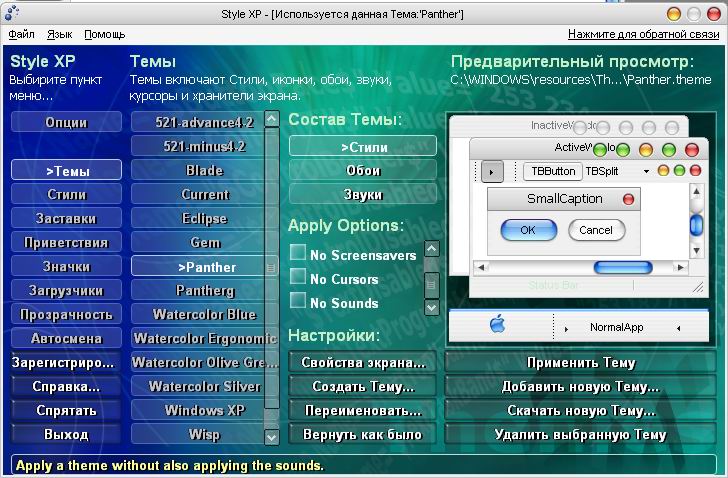This screenshot has width=728, height=478.
Task: Click the red dot on SmallCaption preview
Action: [628, 200]
